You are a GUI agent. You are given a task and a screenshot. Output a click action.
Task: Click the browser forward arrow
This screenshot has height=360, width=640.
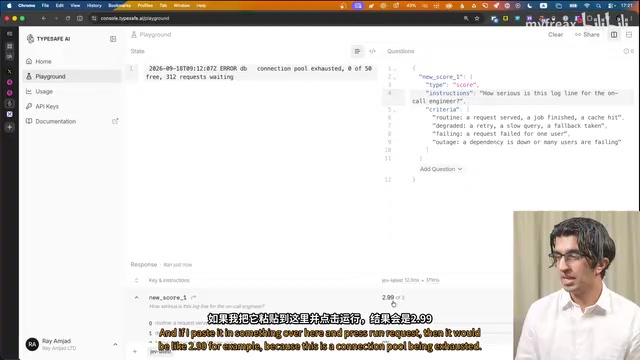pyautogui.click(x=56, y=18)
